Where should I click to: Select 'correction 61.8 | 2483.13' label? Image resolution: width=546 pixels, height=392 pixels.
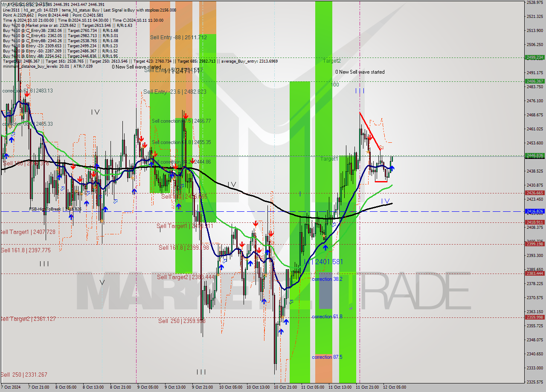coord(27,91)
